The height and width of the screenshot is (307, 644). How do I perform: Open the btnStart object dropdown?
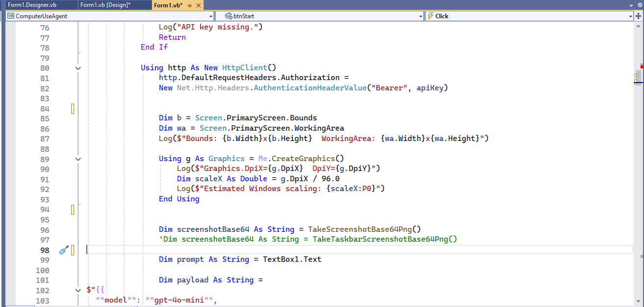pyautogui.click(x=420, y=16)
